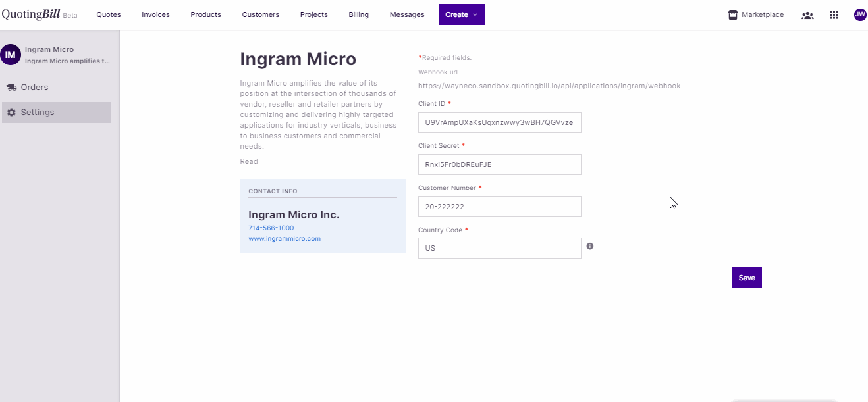Click the IM Ingram Micro avatar

11,55
